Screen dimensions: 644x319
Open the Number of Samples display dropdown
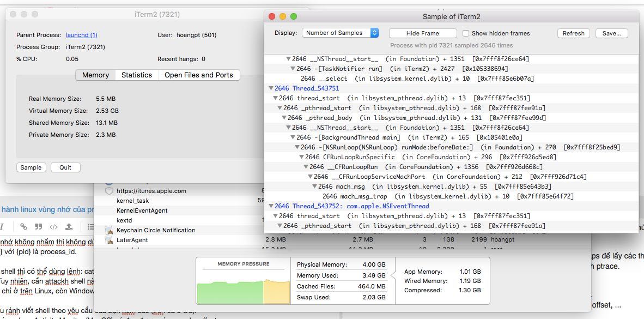pyautogui.click(x=340, y=33)
